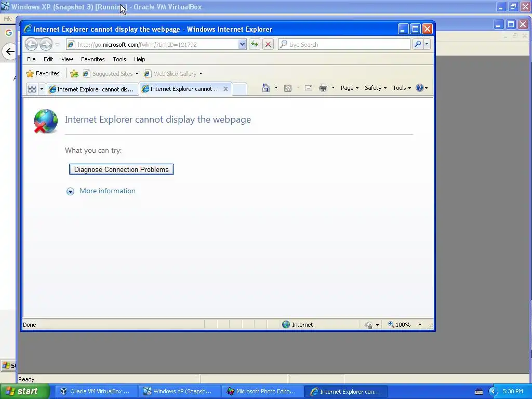Viewport: 532px width, 399px height.
Task: Click the red Stop loading icon
Action: coord(268,45)
